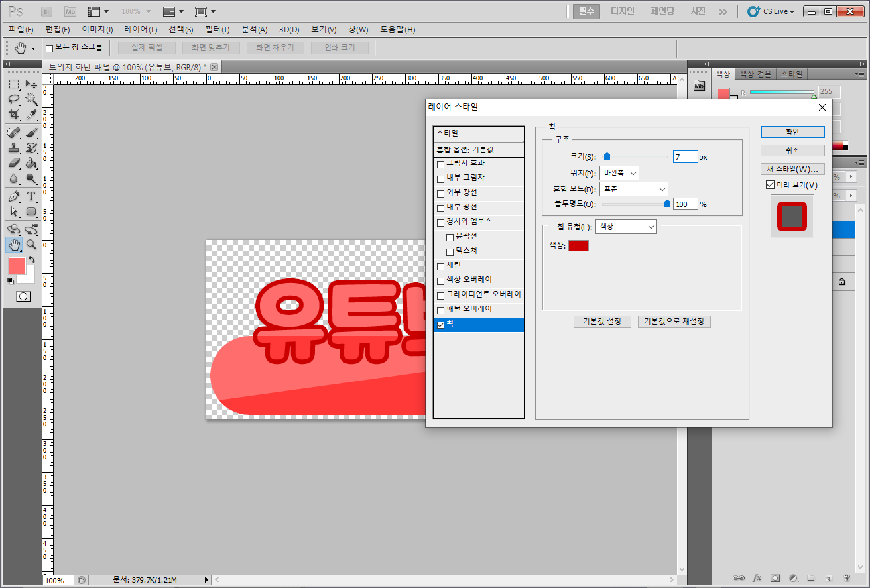
Task: Swap foreground and background colors
Action: [x=31, y=260]
